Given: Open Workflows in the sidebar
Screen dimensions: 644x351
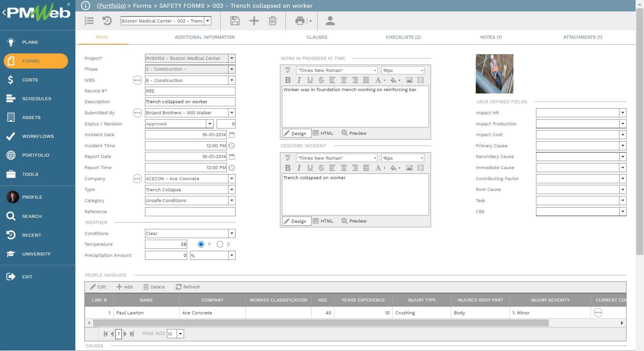Looking at the screenshot, I should coord(38,136).
